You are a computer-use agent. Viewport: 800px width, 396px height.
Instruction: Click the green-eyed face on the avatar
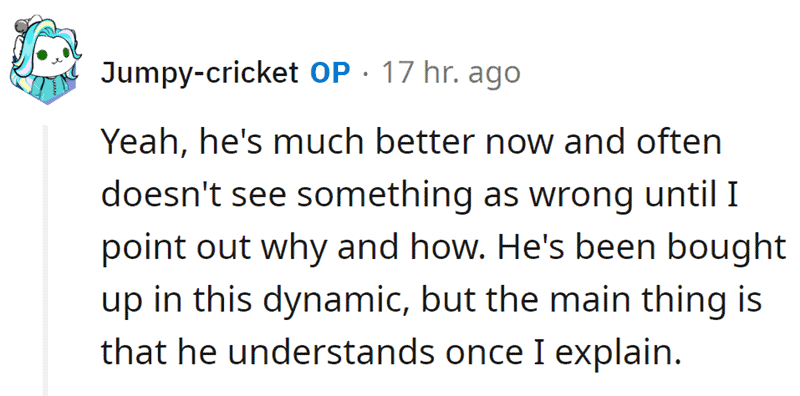[52, 54]
